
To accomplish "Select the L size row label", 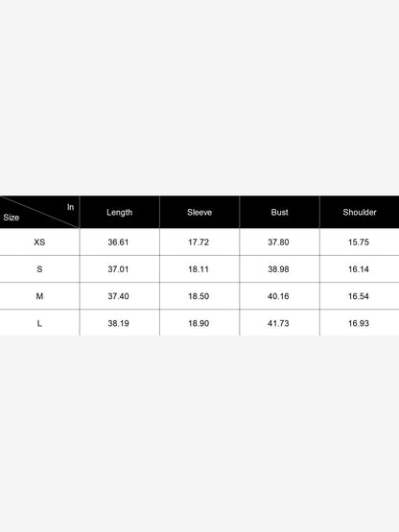I will pyautogui.click(x=39, y=323).
